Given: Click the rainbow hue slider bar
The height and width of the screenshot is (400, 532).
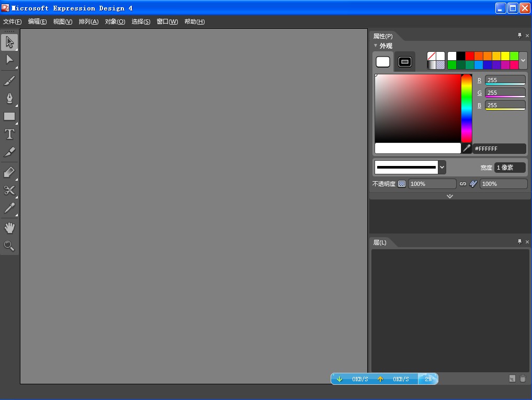Looking at the screenshot, I should (467, 108).
